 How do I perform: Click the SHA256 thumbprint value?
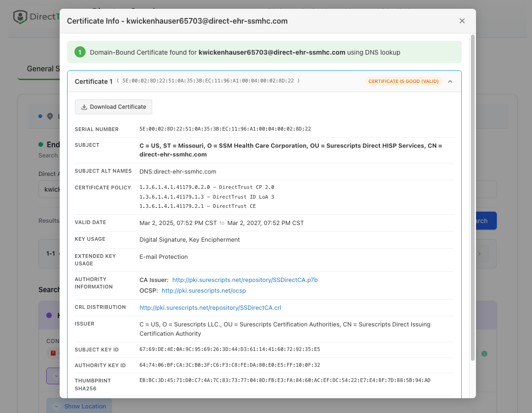[x=285, y=381]
